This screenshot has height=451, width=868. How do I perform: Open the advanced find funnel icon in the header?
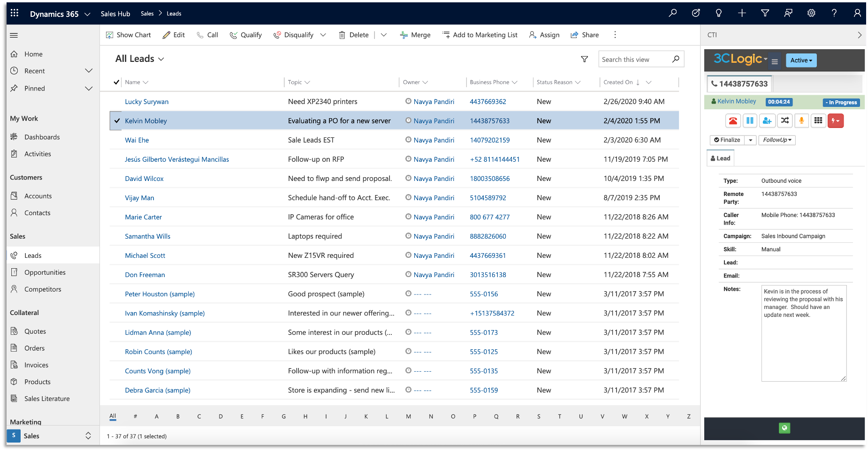point(765,13)
